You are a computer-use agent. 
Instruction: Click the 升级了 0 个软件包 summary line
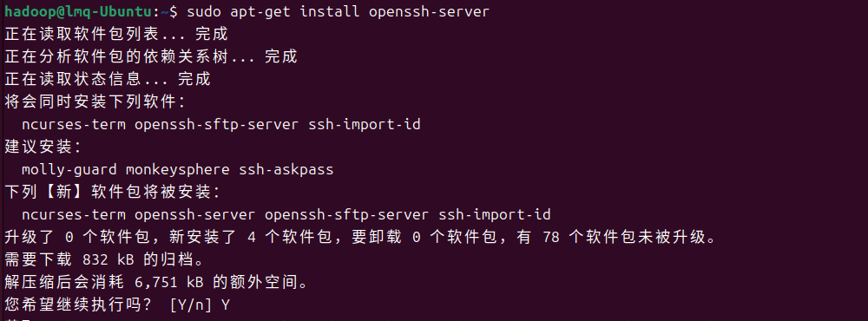point(360,238)
